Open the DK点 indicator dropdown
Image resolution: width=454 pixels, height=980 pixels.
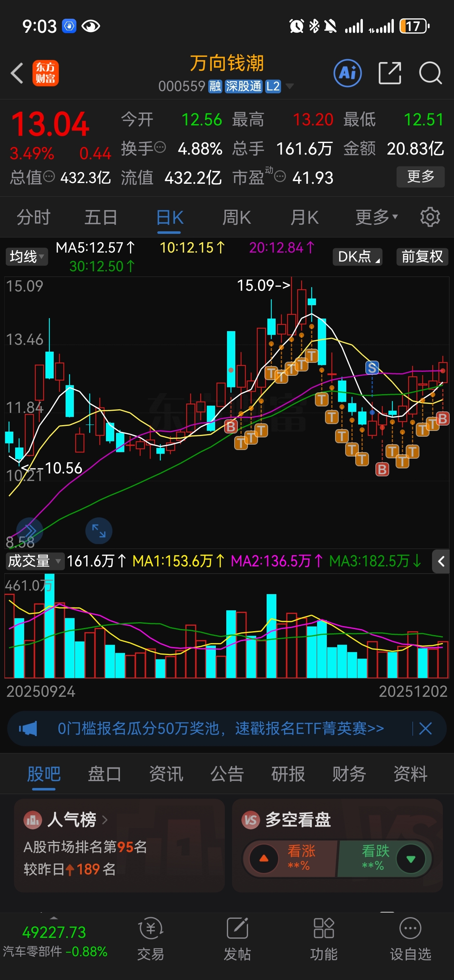357,257
